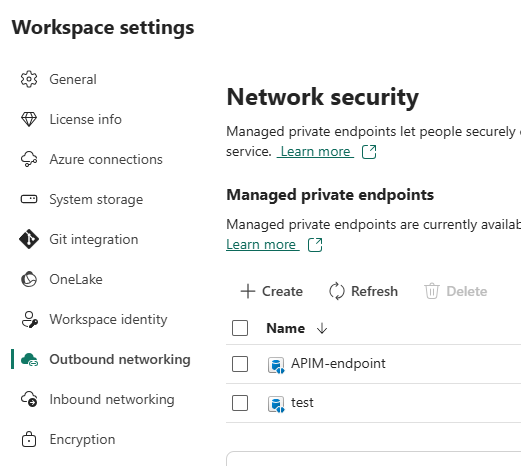The image size is (521, 466).
Task: Switch to the OneLake settings page
Action: (76, 279)
